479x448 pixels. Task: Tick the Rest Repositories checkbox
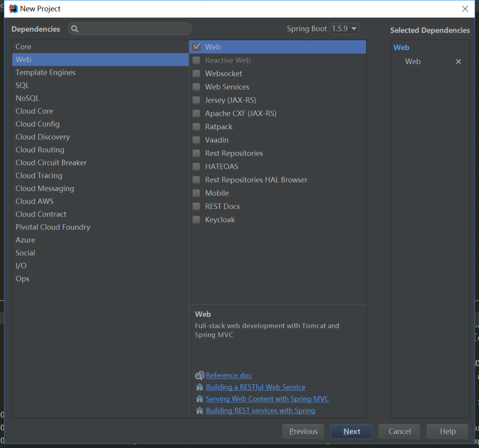click(196, 153)
